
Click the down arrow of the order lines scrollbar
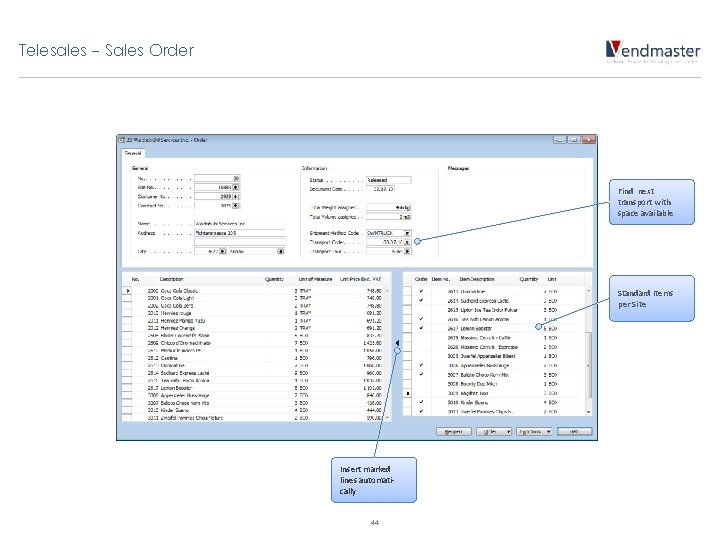tap(388, 417)
